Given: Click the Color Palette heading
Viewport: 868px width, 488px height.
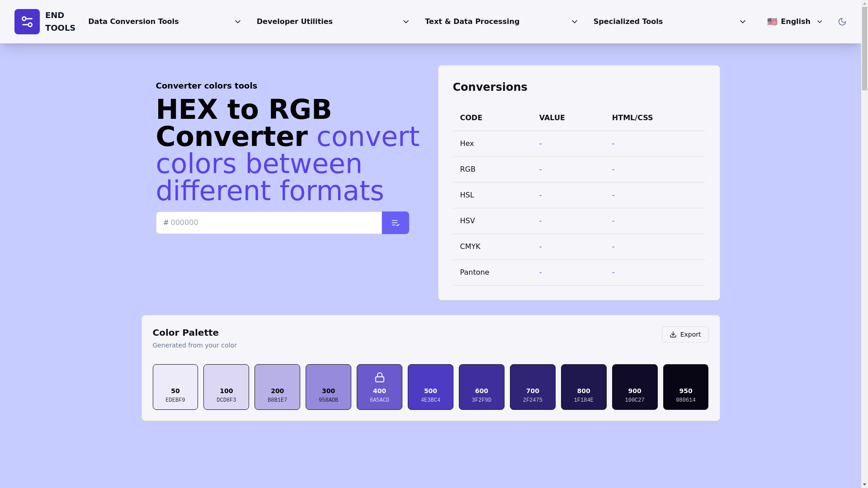Looking at the screenshot, I should tap(185, 333).
